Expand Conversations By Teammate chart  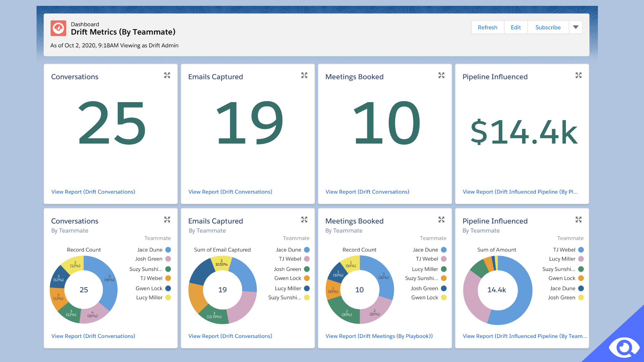tap(167, 220)
